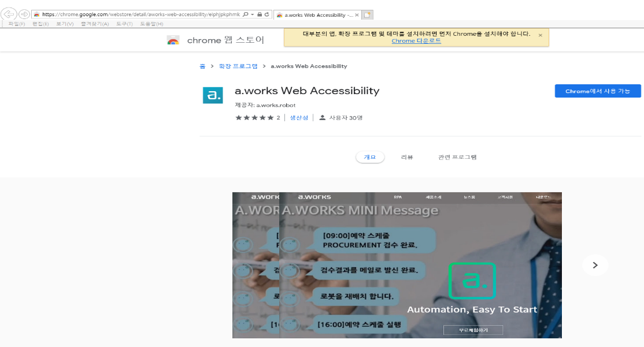Go to 홈 in the breadcrumb
This screenshot has width=644, height=347.
[x=202, y=66]
